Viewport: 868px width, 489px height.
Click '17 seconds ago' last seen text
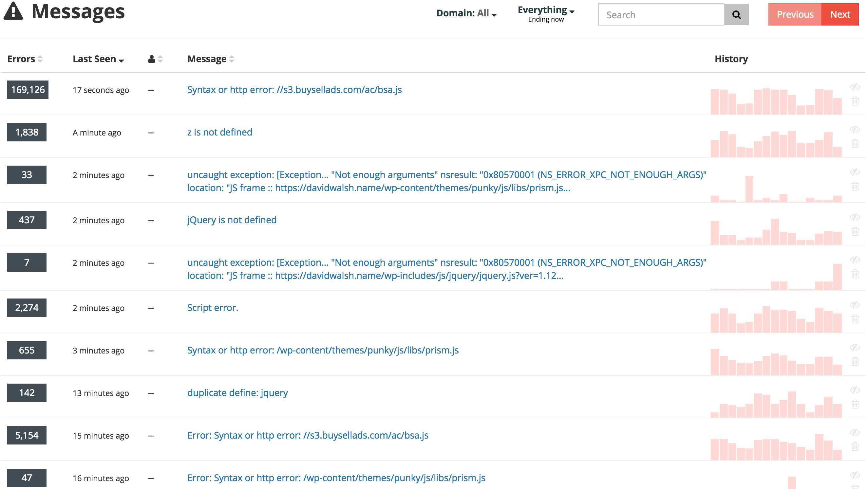coord(101,90)
